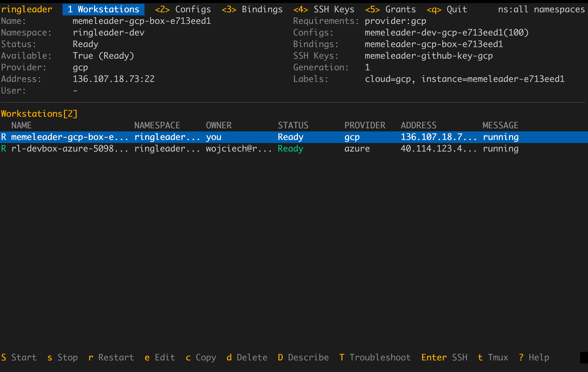Click the Workstations[2] list heading
The image size is (588, 372).
click(x=39, y=114)
